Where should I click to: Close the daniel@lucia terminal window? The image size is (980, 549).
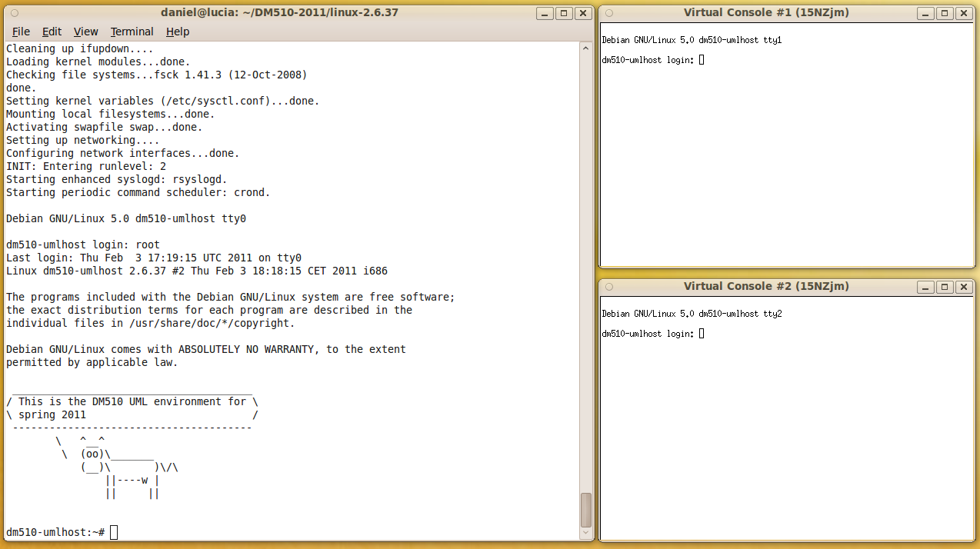tap(583, 13)
